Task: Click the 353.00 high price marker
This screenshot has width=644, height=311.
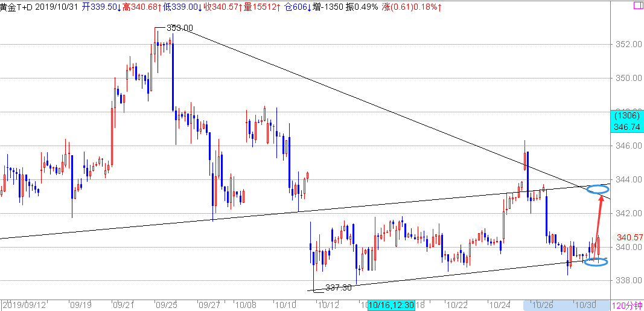Action: (x=179, y=28)
